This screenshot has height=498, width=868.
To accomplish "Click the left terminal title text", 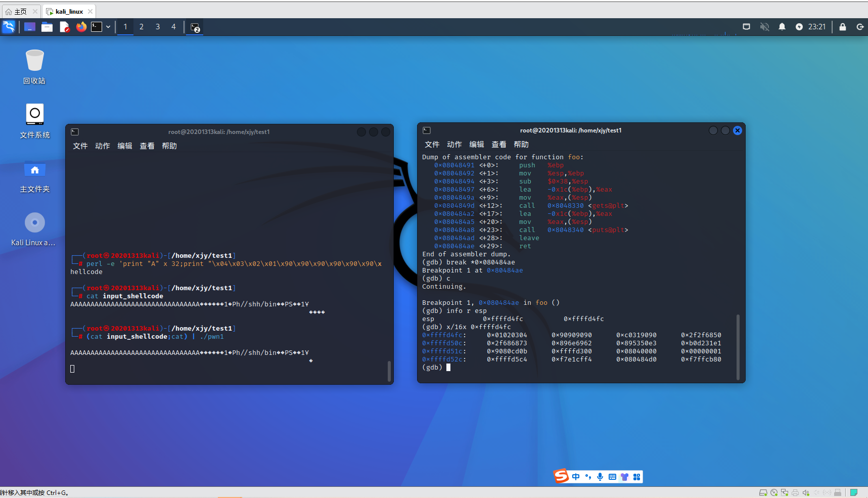I will (219, 132).
